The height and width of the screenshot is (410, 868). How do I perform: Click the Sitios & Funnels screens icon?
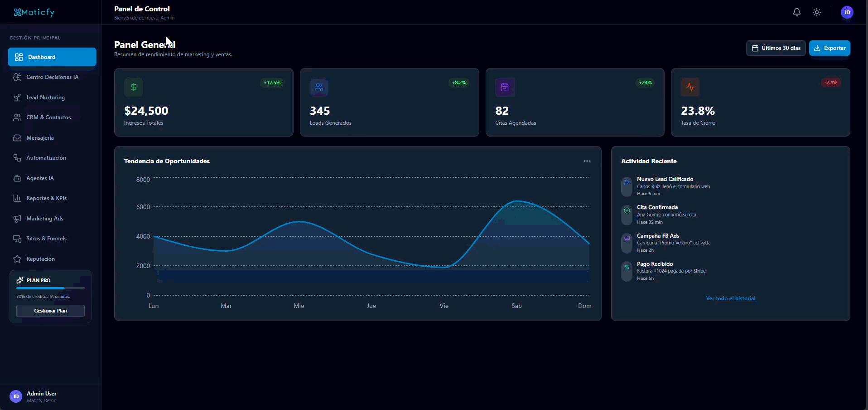pyautogui.click(x=17, y=239)
